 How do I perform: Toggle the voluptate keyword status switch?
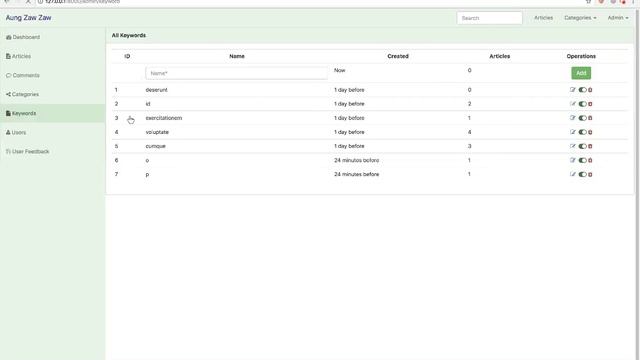(x=582, y=132)
